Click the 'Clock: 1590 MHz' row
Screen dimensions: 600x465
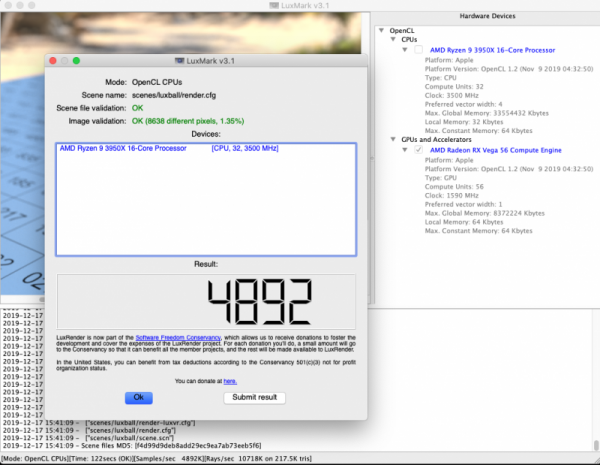tap(452, 195)
